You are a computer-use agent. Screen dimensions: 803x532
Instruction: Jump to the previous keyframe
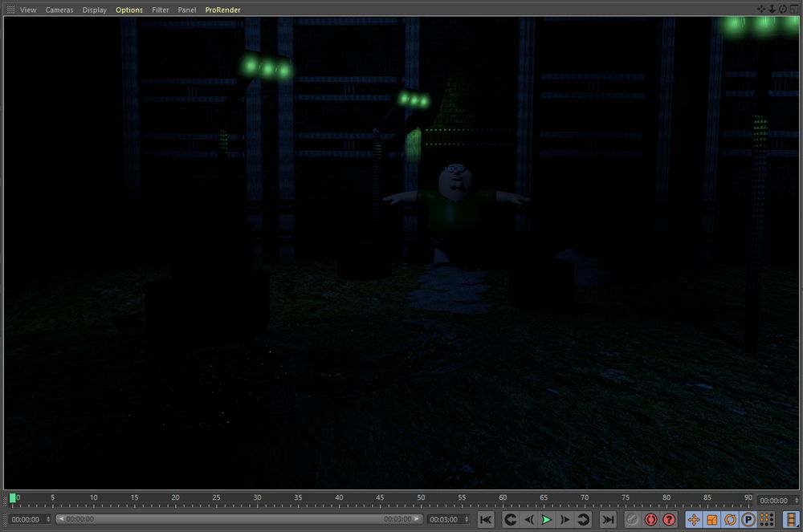click(510, 520)
